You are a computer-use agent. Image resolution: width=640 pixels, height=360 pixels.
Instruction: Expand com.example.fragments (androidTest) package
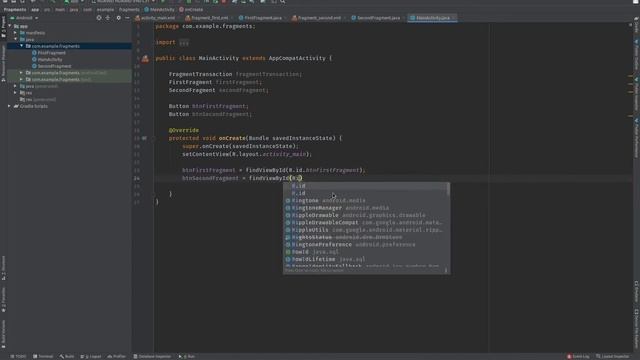pos(22,73)
